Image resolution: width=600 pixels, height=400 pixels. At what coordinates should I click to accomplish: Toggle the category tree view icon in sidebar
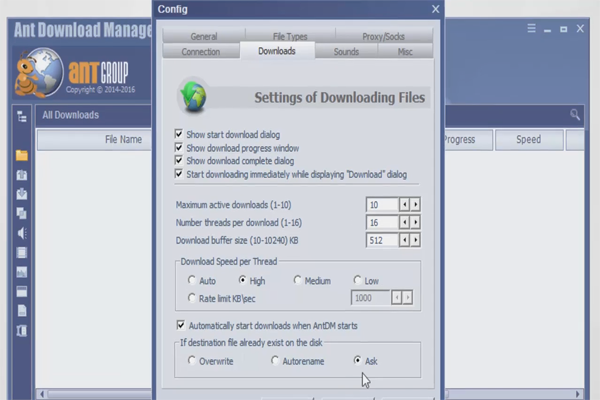click(22, 116)
